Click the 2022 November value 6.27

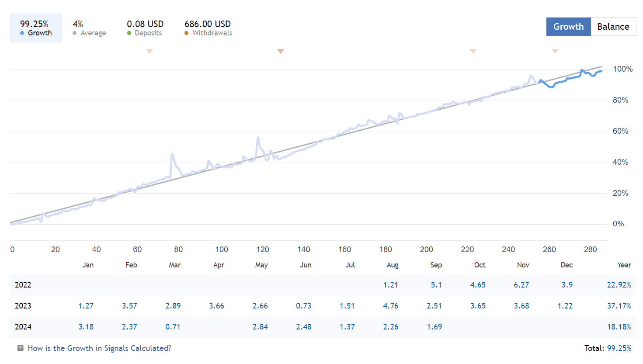click(x=521, y=285)
